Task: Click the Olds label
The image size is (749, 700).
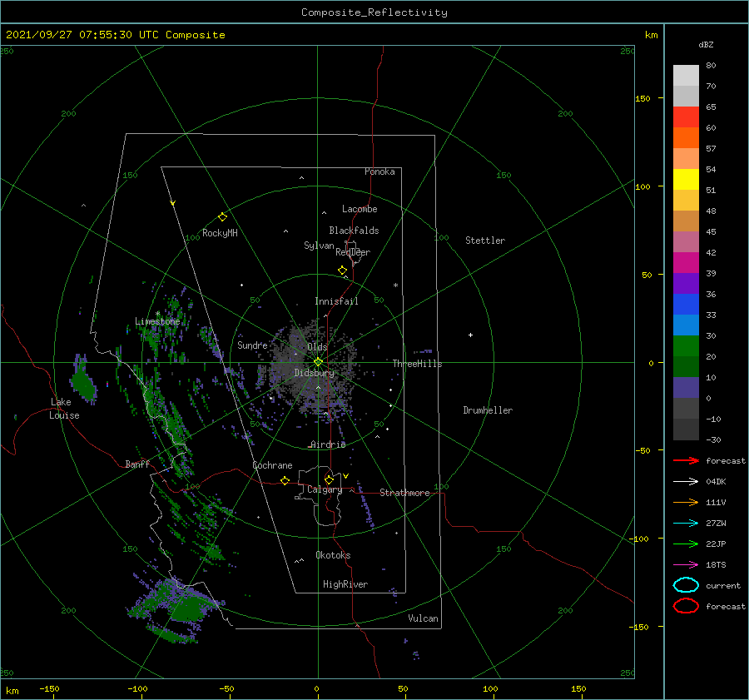Action: pos(317,347)
